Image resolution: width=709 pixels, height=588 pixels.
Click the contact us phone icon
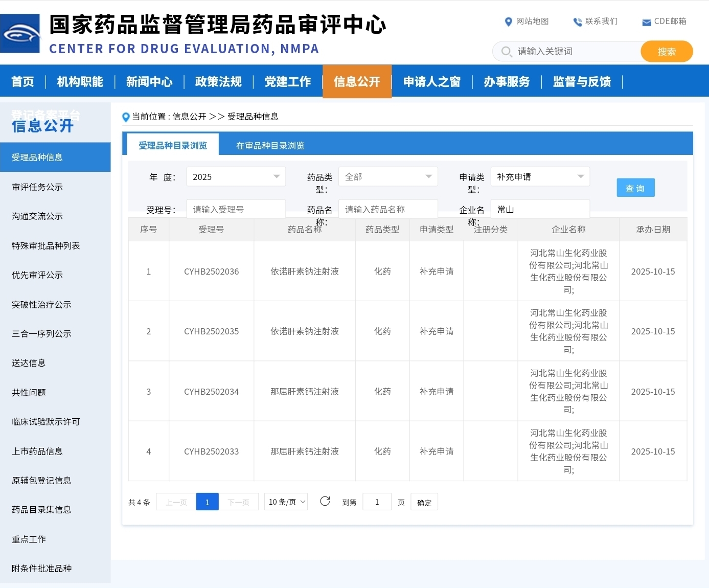[578, 21]
